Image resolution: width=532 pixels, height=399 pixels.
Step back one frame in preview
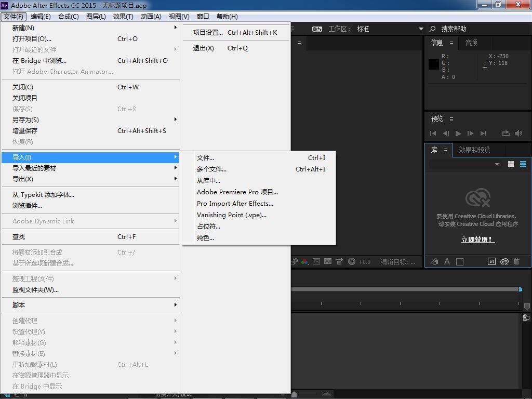pos(446,134)
